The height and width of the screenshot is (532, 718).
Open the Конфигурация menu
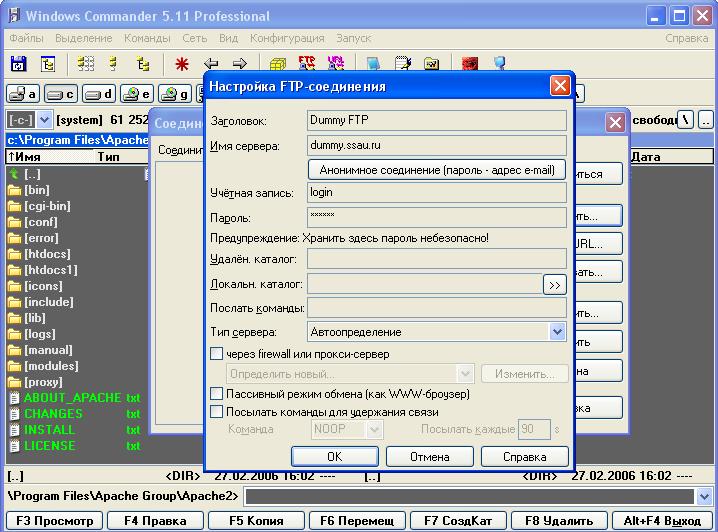(287, 38)
